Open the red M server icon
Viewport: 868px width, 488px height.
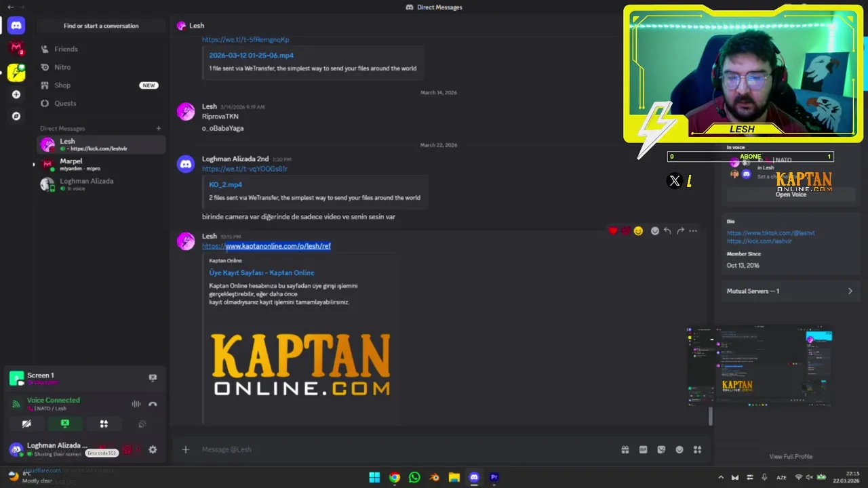[x=16, y=48]
